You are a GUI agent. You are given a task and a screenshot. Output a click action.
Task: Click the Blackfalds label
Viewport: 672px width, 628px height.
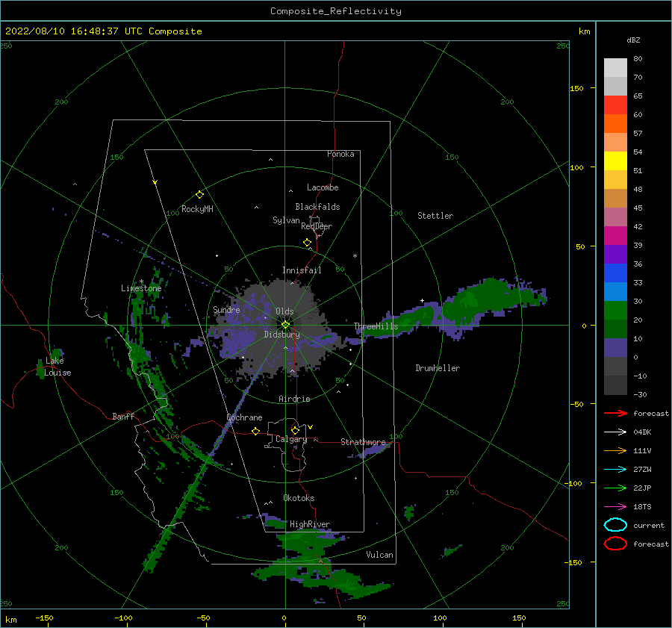point(317,207)
